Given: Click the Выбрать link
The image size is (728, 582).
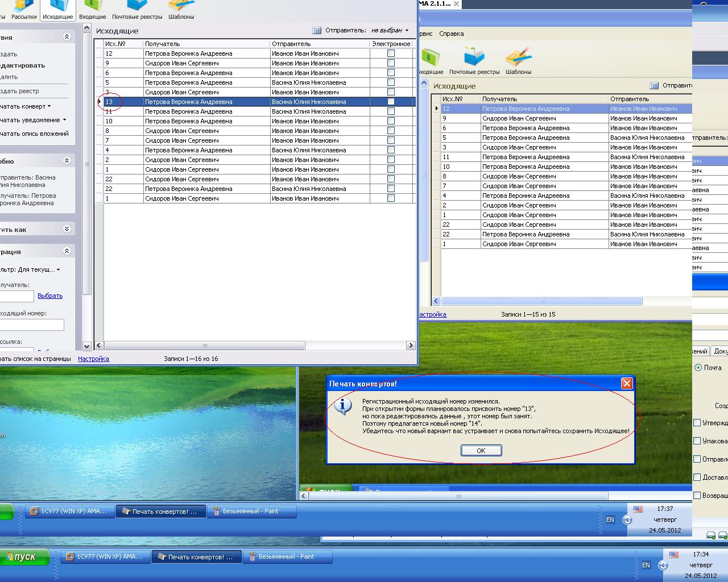Looking at the screenshot, I should pyautogui.click(x=50, y=296).
